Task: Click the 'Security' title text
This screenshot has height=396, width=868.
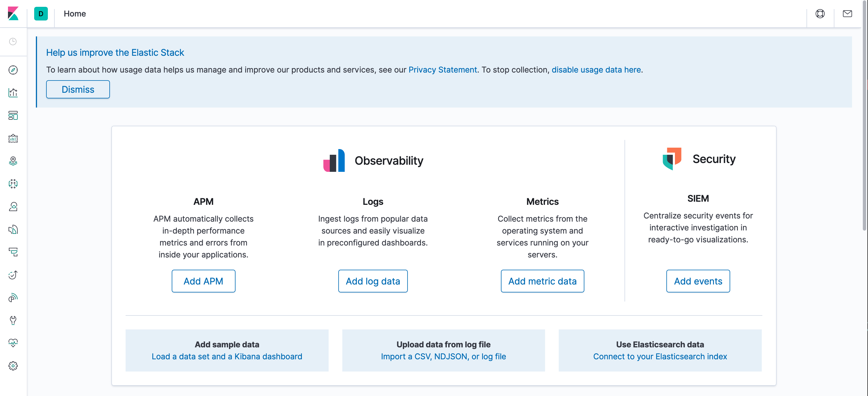Action: [714, 159]
